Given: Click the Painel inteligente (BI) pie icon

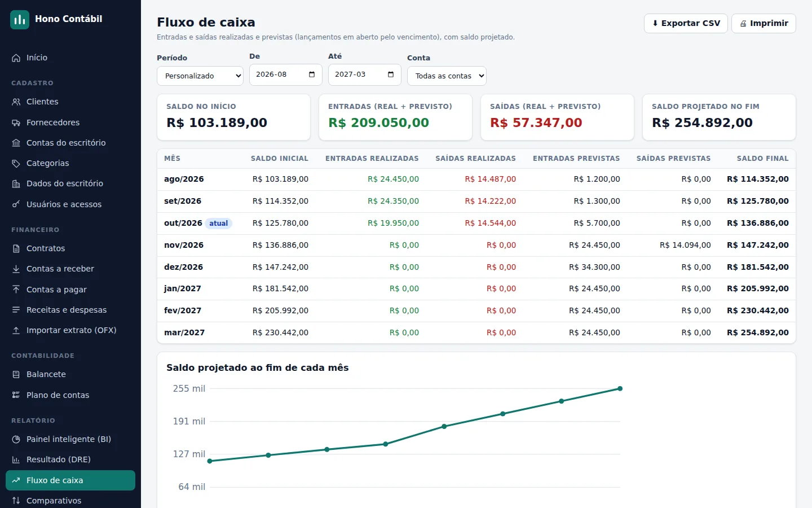Looking at the screenshot, I should 16,439.
